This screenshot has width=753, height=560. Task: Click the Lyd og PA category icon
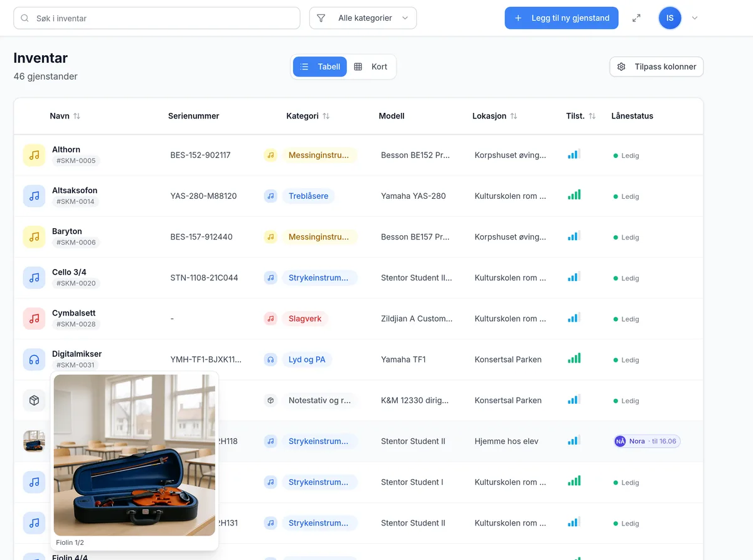tap(270, 359)
